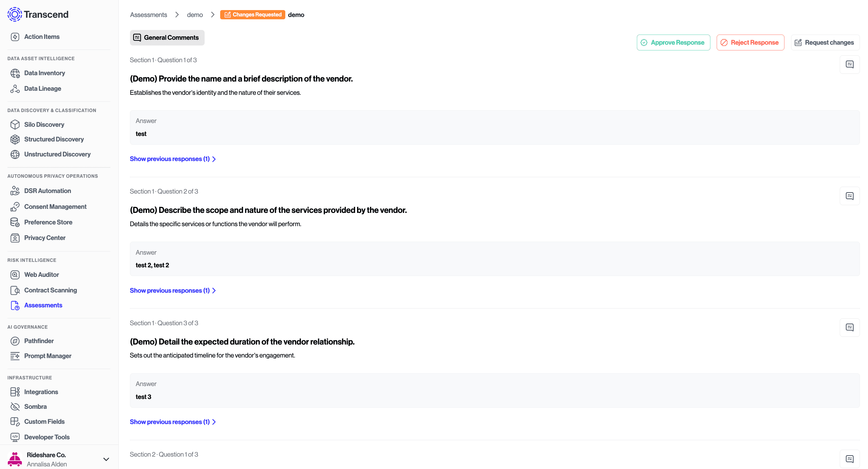Expand previous responses under 'test 3'

[x=173, y=422]
